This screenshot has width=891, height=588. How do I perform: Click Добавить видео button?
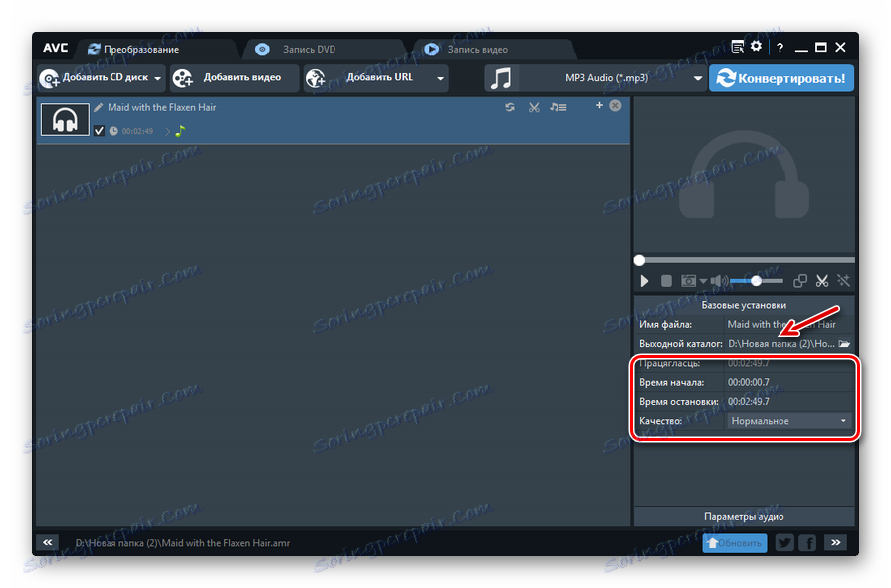coord(234,78)
